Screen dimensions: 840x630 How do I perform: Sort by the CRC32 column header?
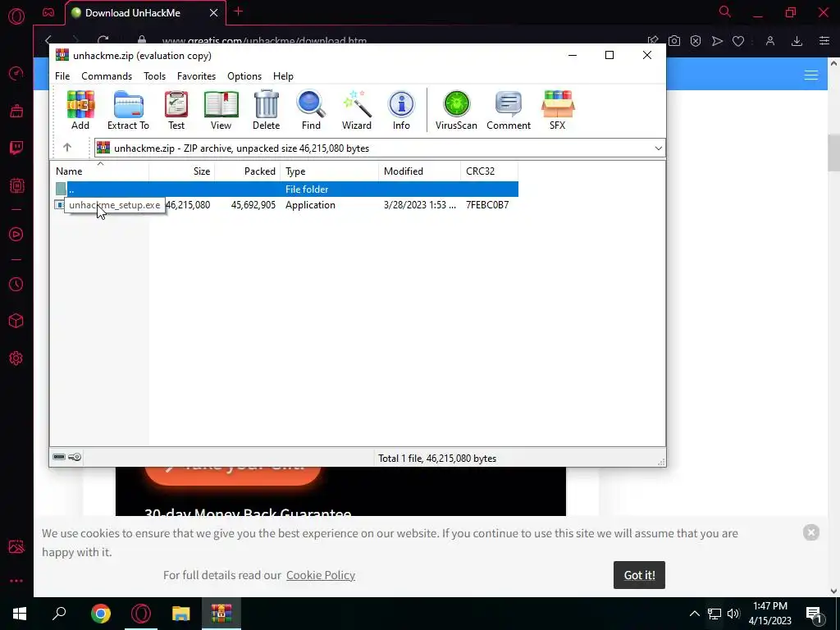pos(489,171)
